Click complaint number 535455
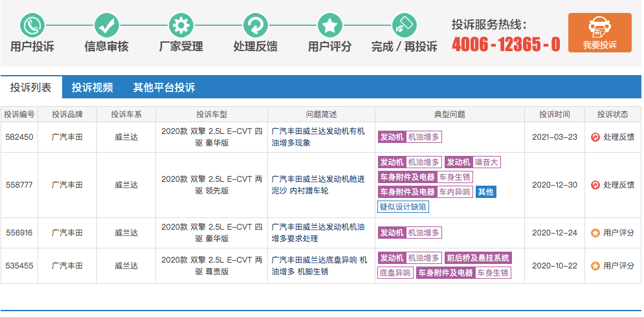This screenshot has height=317, width=644. [19, 266]
